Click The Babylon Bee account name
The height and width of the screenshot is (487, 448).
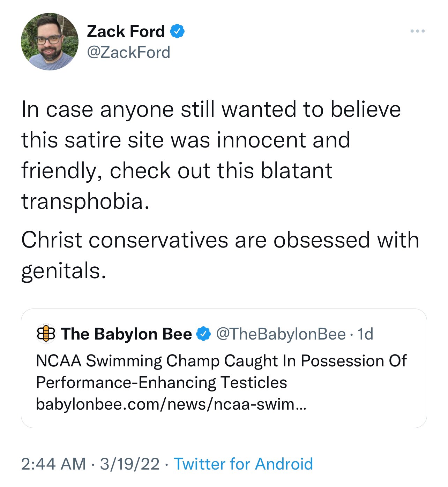point(126,334)
